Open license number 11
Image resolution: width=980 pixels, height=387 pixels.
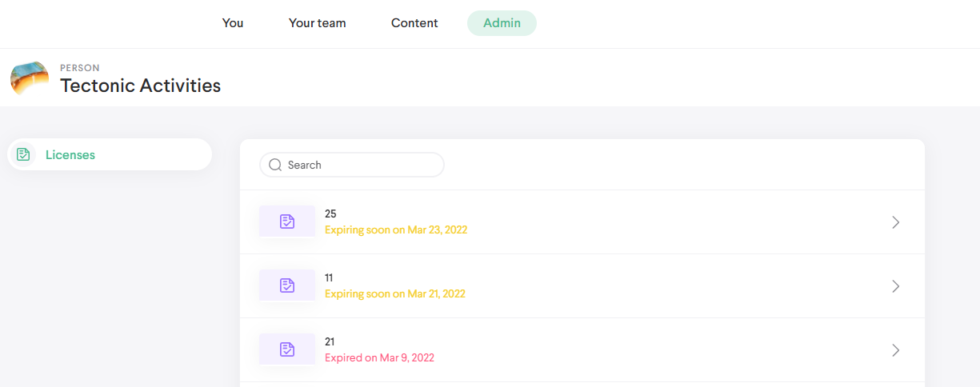pos(329,277)
